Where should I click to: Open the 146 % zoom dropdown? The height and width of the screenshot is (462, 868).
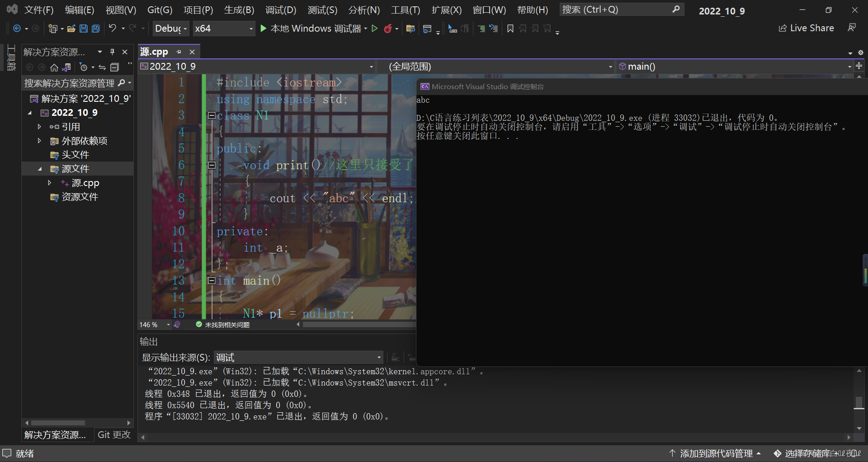[x=155, y=325]
